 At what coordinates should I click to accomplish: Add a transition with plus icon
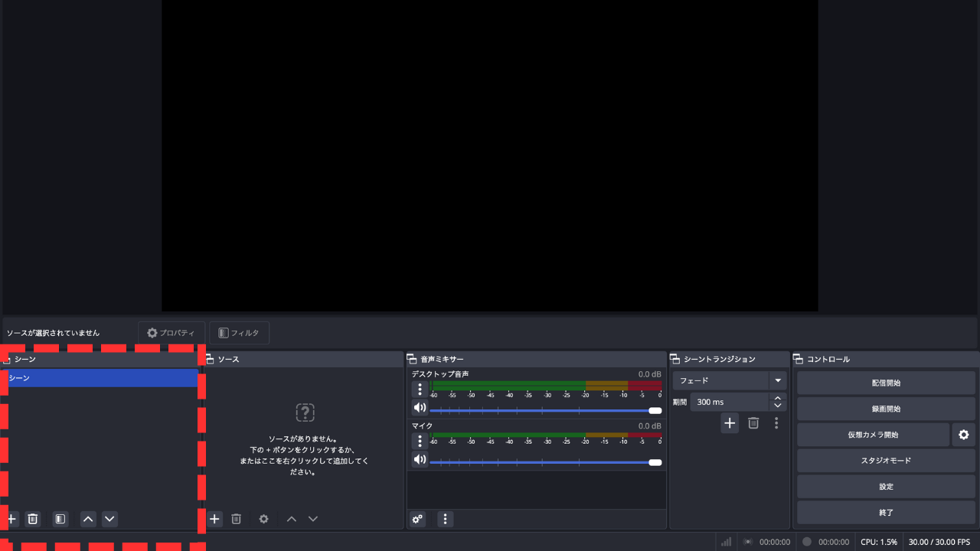(x=730, y=422)
